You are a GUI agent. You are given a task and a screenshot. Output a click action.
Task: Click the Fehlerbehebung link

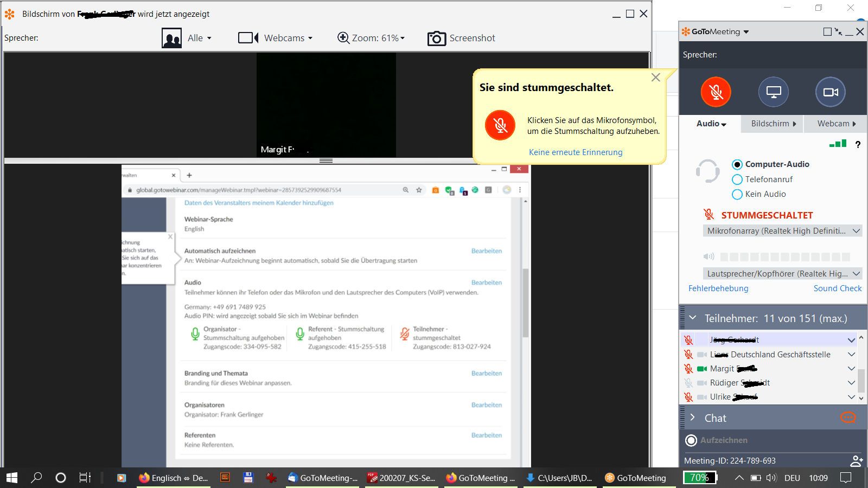tap(718, 288)
